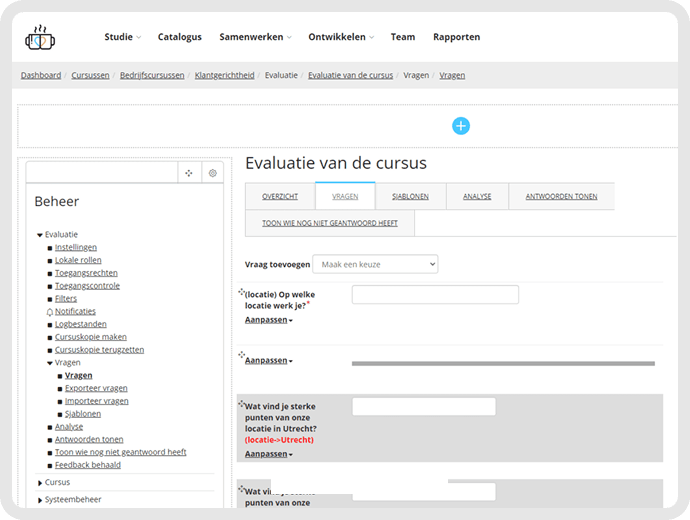
Task: Click the blue plus add-block button
Action: click(461, 126)
